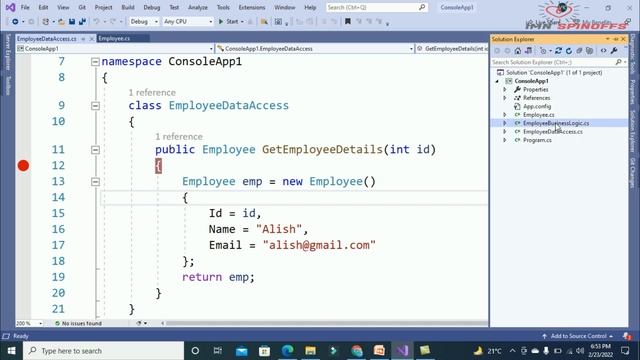Pin the EmployeeDataAccess.cs tab

(x=83, y=39)
